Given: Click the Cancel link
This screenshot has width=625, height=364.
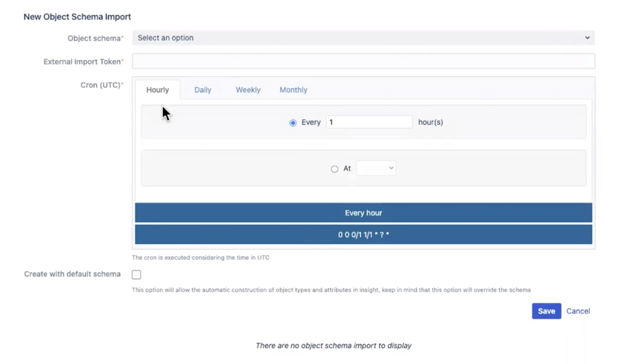Looking at the screenshot, I should [x=578, y=311].
